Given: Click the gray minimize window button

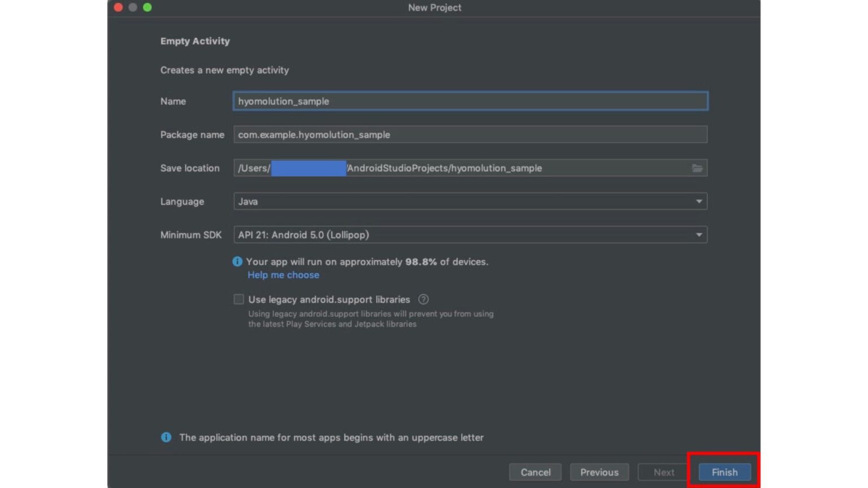Looking at the screenshot, I should [133, 7].
